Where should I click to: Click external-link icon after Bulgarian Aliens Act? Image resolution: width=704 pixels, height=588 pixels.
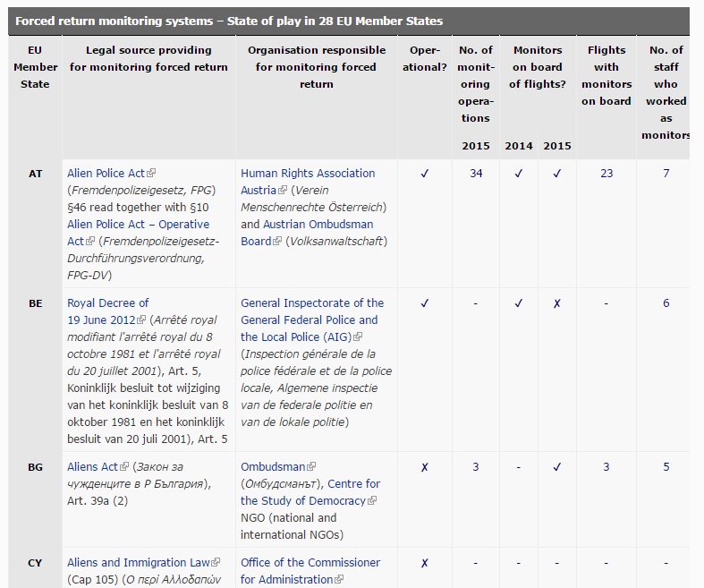124,466
